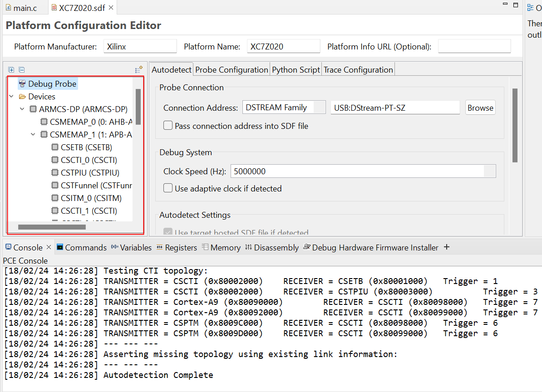Select the Debug Probe tree node
542x392 pixels.
tap(52, 84)
